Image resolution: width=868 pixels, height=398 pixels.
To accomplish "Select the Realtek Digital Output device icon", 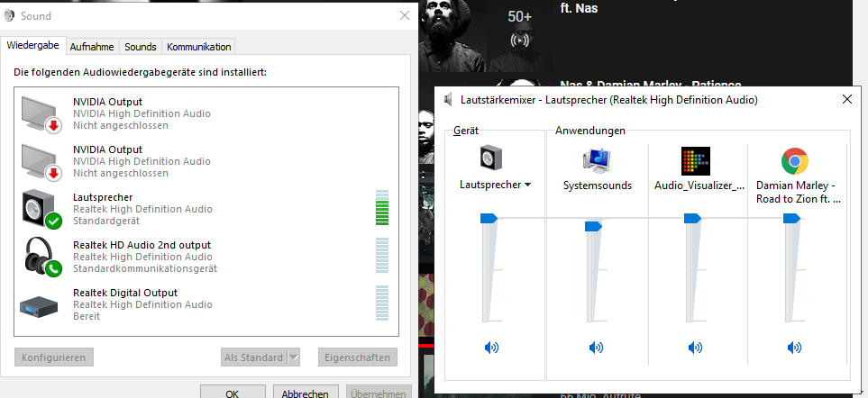I will [39, 305].
